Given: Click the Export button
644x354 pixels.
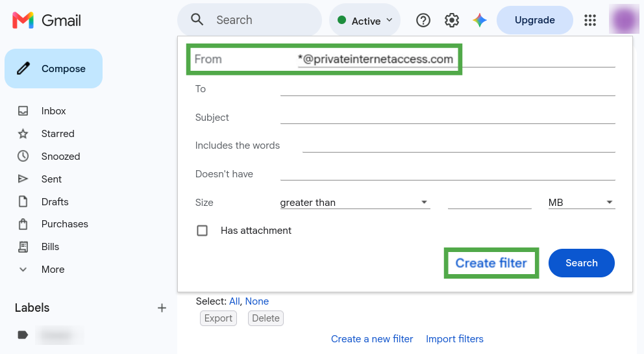Looking at the screenshot, I should tap(219, 318).
